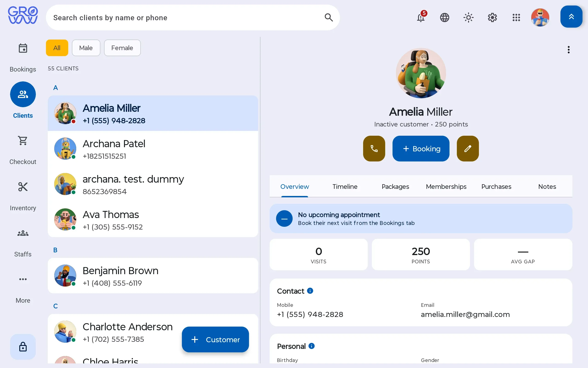The height and width of the screenshot is (368, 588).
Task: Click the double chevron up button
Action: (571, 17)
